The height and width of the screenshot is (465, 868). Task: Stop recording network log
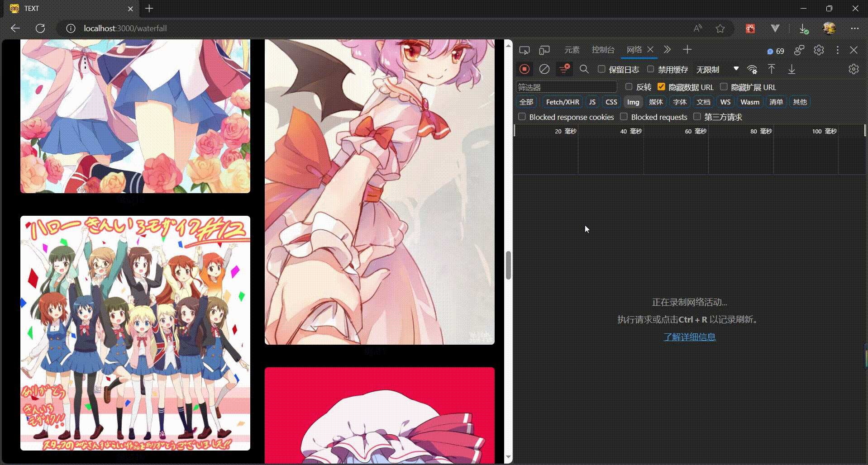[525, 69]
